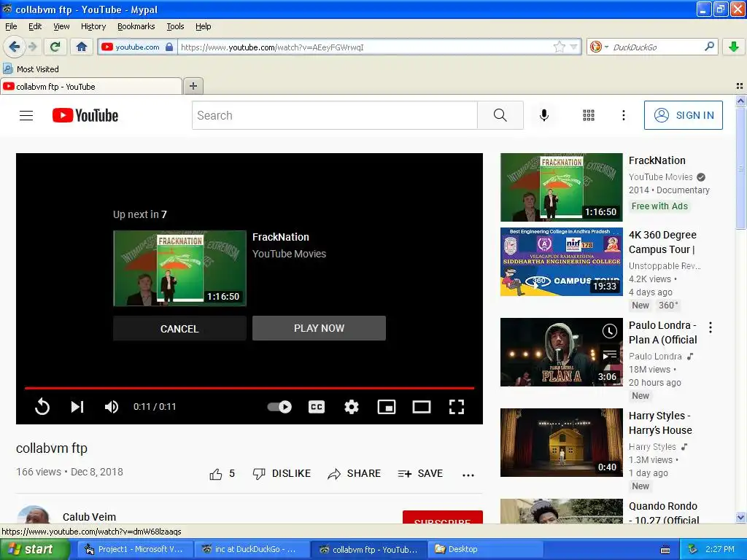Click the red SUBSCRIBE button
The width and height of the screenshot is (747, 560).
(443, 517)
